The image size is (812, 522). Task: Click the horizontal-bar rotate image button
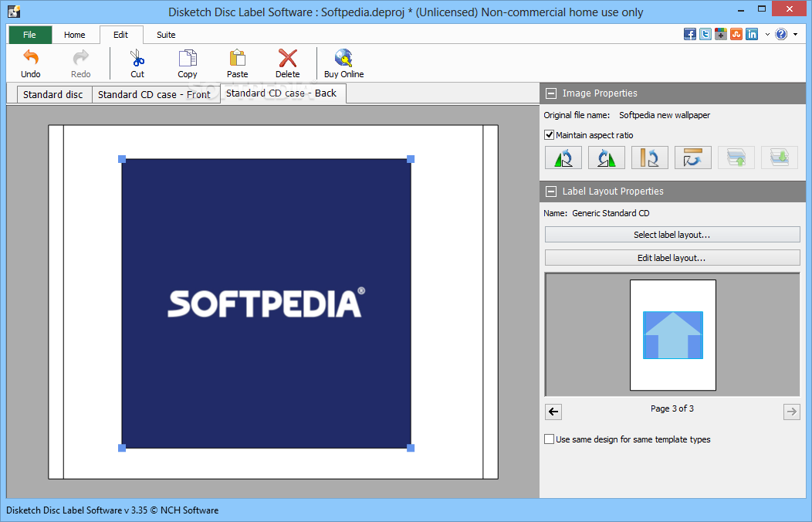pos(693,158)
